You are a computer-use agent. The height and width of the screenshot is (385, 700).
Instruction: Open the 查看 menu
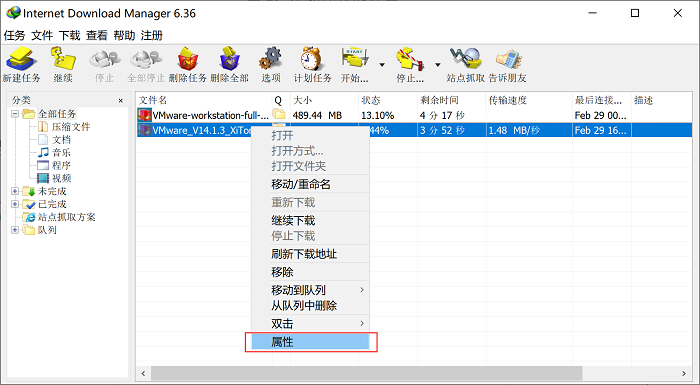(x=97, y=35)
